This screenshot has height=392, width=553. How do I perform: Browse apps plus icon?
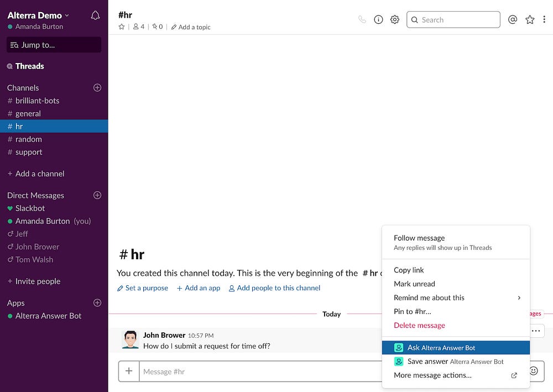click(97, 302)
